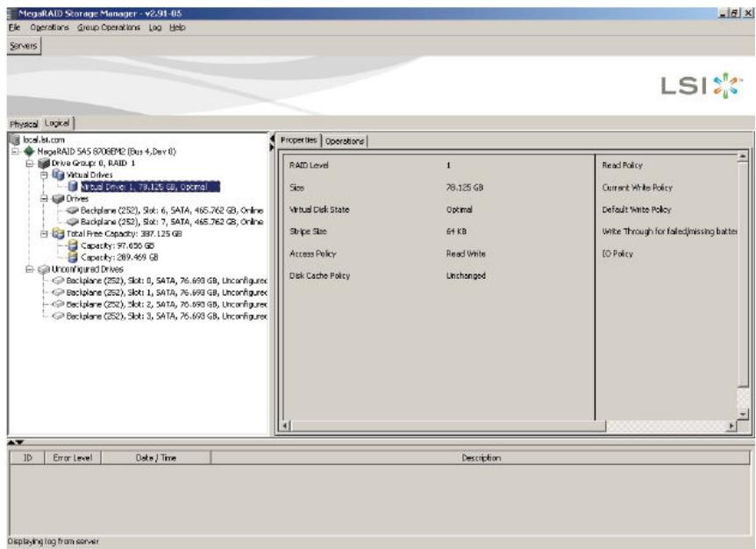Screen dimensions: 756x549
Task: Click the local.lsi.com server icon
Action: click(x=16, y=139)
